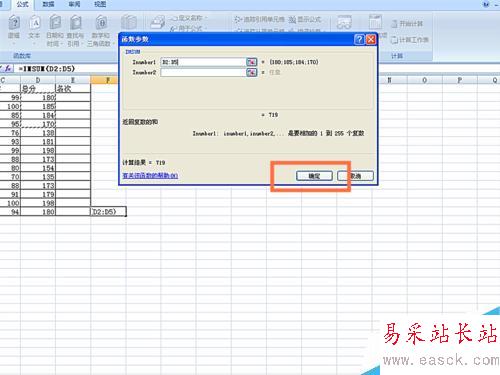Select the cell containing 179
Viewport: 500px width, 375px height.
click(38, 194)
